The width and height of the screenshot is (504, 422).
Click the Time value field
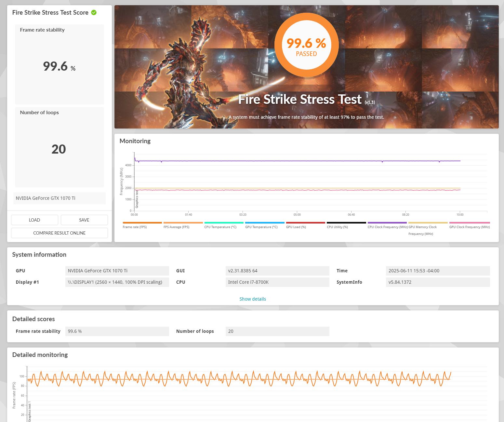(x=438, y=271)
